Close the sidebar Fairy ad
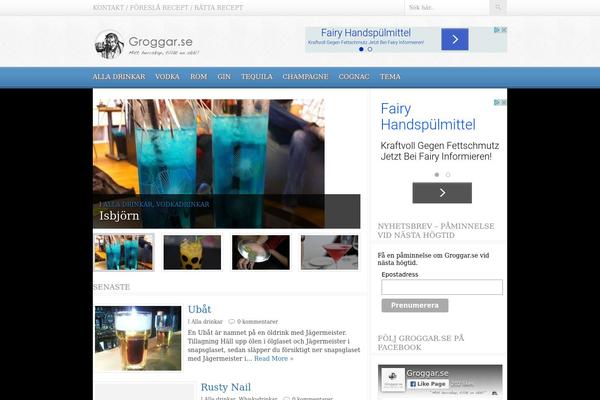 pos(504,102)
